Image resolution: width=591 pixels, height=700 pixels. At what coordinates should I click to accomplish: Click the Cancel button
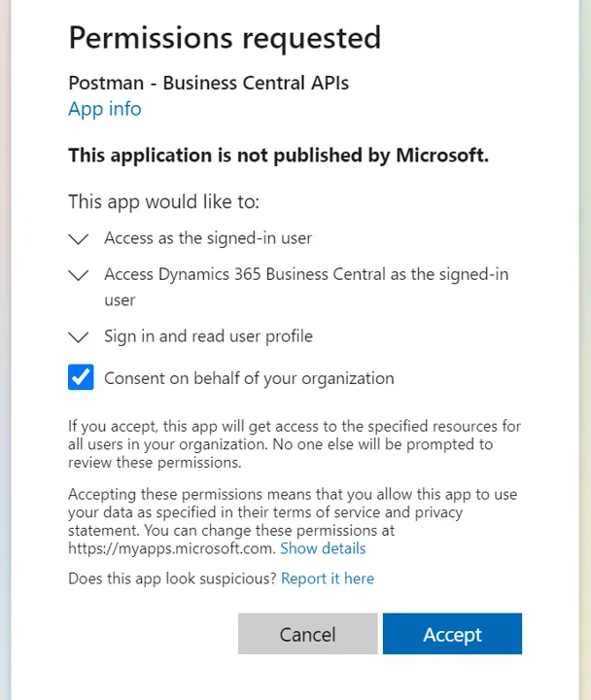(x=307, y=634)
